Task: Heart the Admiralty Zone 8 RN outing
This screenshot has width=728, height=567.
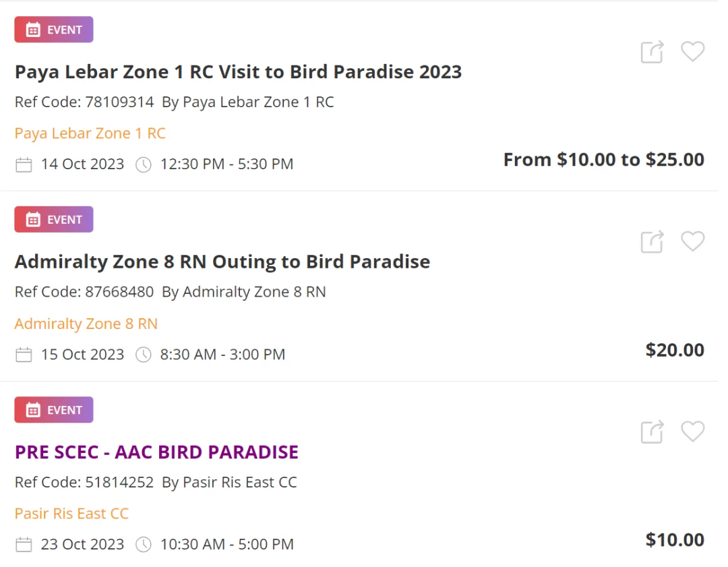Action: coord(693,241)
